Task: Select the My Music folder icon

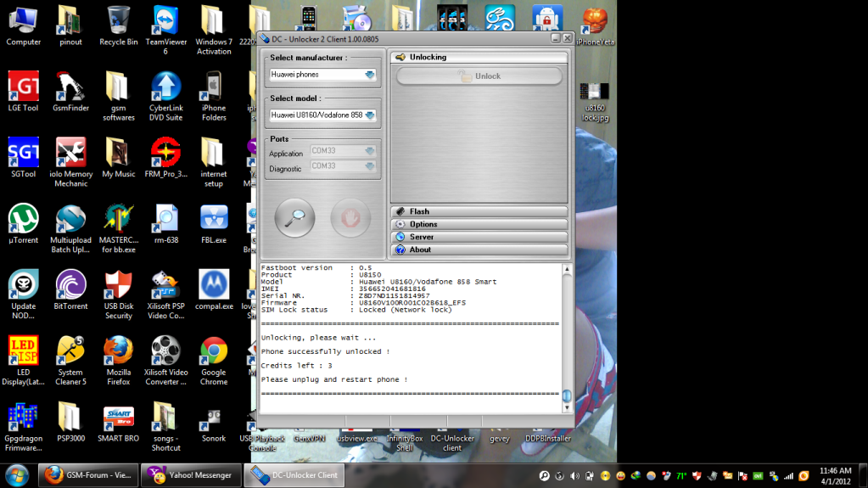Action: point(119,157)
